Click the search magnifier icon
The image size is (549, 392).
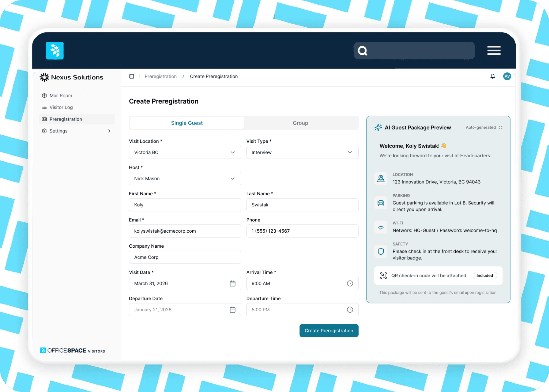[x=363, y=51]
